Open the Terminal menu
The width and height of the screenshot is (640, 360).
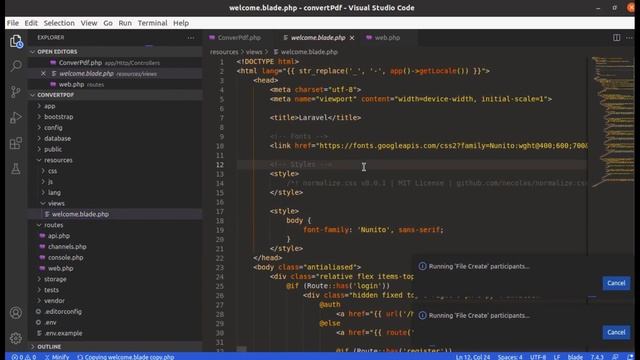pos(152,23)
